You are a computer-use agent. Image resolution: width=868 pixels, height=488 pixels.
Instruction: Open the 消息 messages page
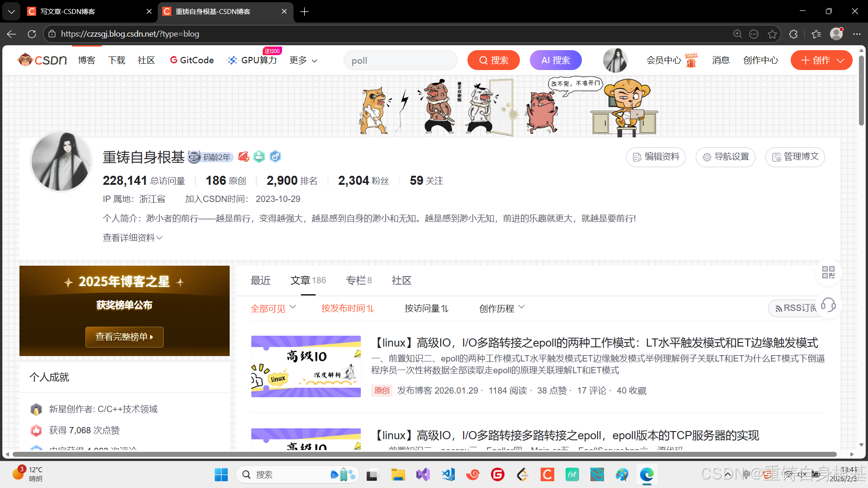721,60
